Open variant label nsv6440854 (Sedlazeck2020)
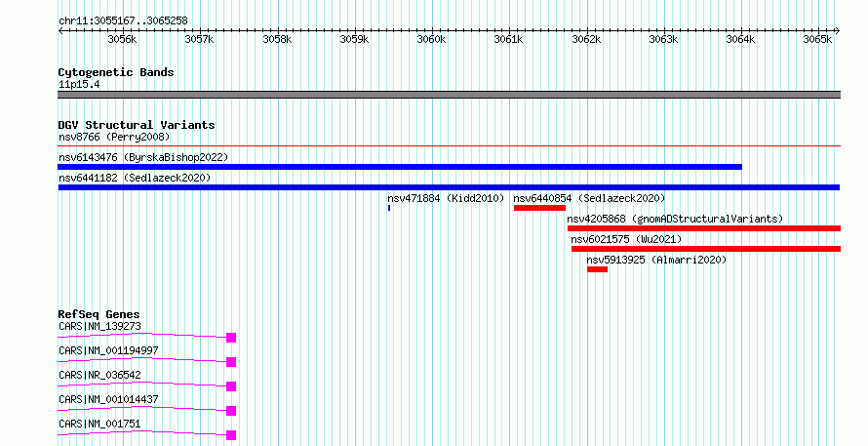Screen dimensions: 868x446 point(589,198)
